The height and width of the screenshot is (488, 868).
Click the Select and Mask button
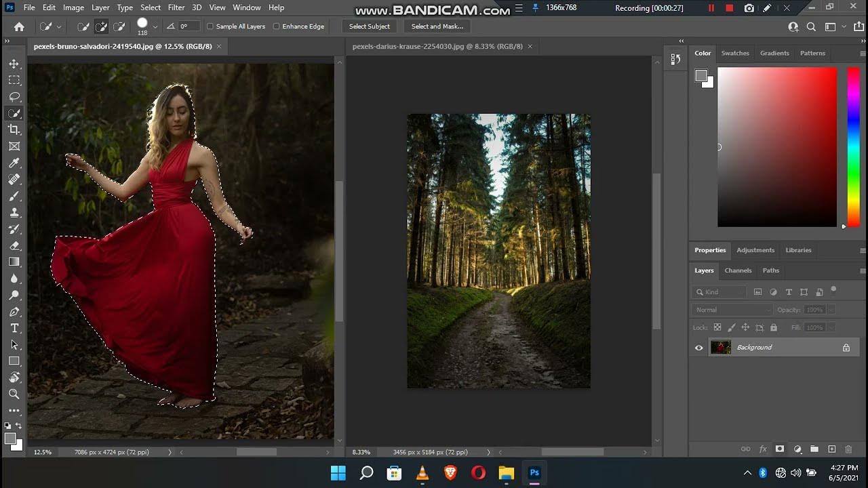pyautogui.click(x=437, y=26)
